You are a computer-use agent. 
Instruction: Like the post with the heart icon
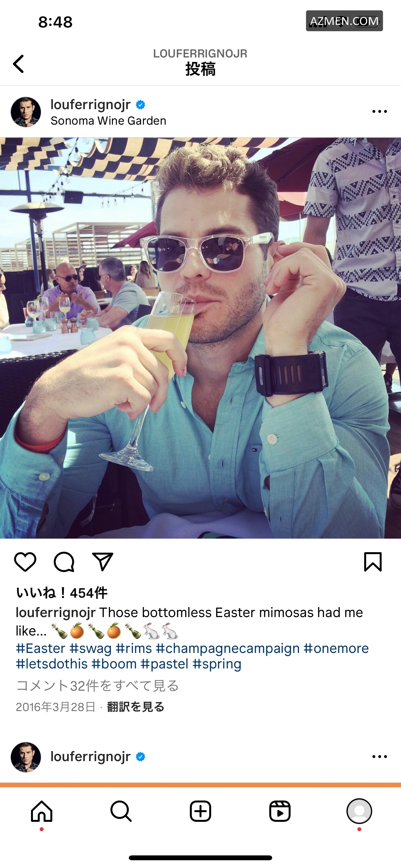point(25,562)
